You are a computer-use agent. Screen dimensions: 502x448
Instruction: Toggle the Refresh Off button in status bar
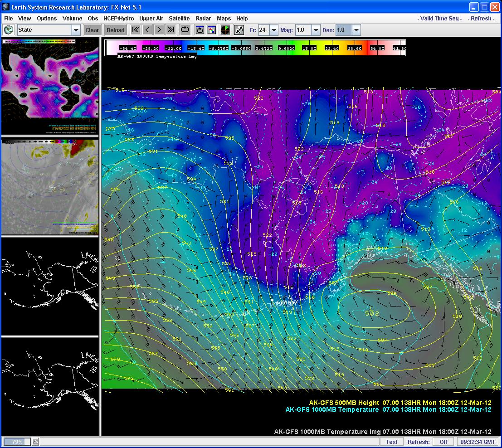443,442
